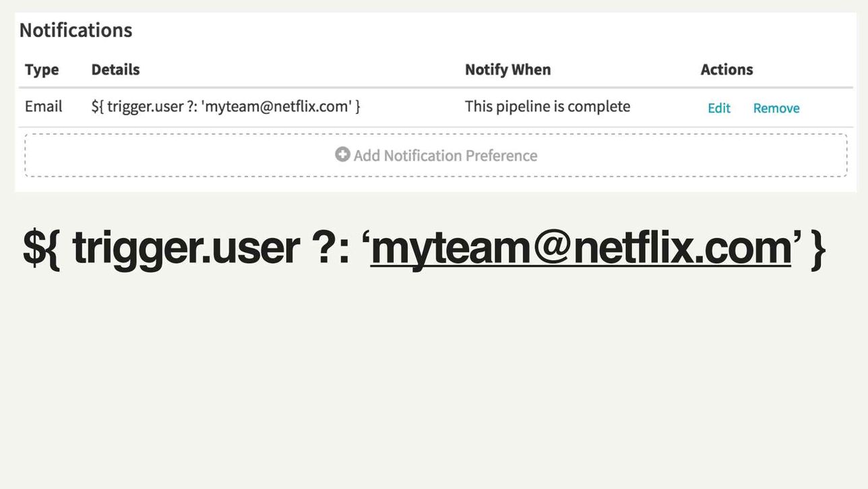868x489 pixels.
Task: Click the plus circle icon
Action: [x=342, y=155]
